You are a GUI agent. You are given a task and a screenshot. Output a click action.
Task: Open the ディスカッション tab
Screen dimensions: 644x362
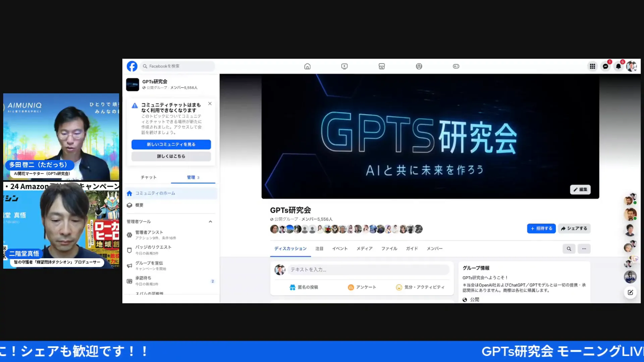click(290, 249)
